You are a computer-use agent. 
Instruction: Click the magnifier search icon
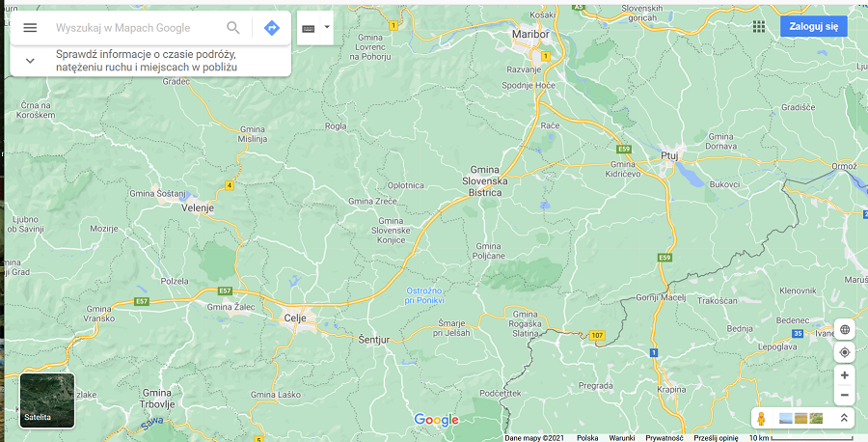coord(233,28)
